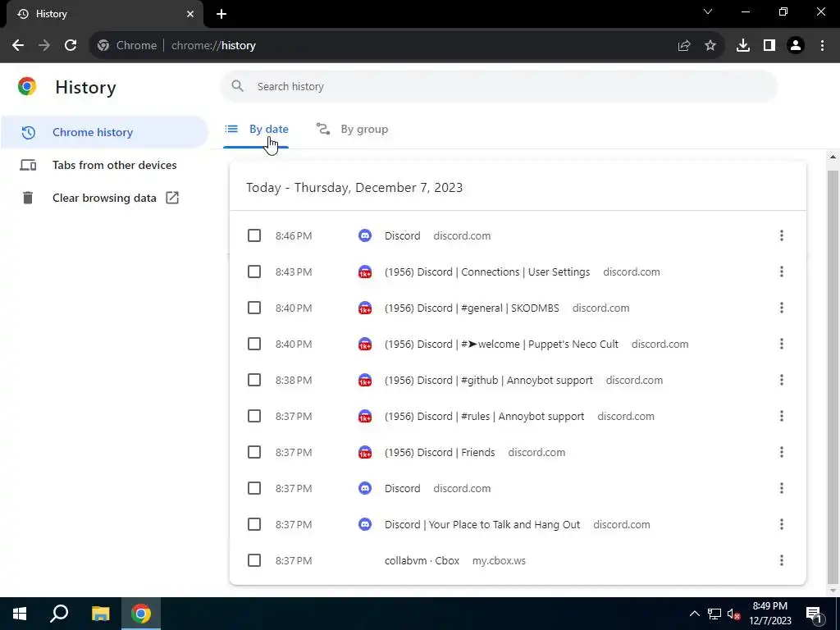This screenshot has height=630, width=840.
Task: Check the #general SKODMBS entry checkbox
Action: coord(254,308)
